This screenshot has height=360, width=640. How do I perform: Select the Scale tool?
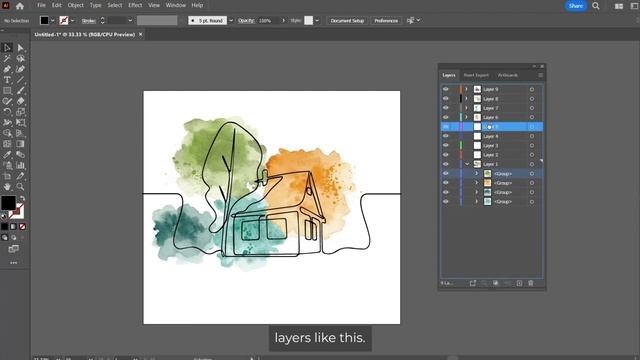tap(20, 112)
